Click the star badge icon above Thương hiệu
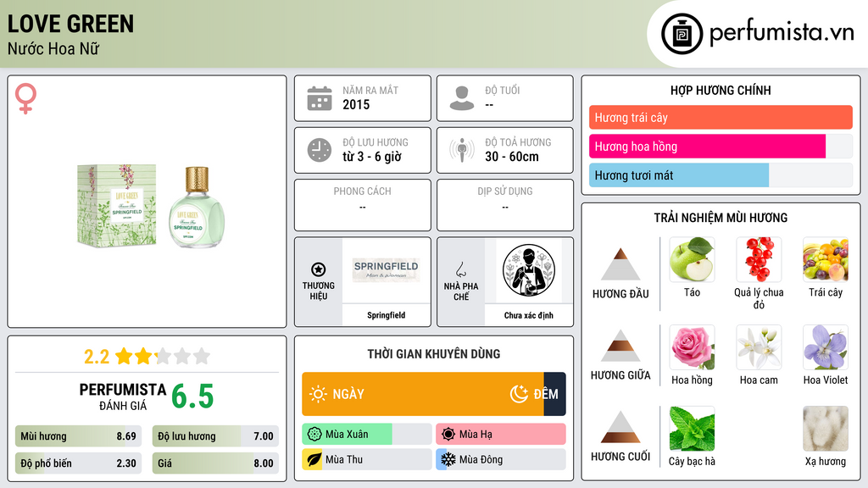The height and width of the screenshot is (488, 868). click(319, 269)
